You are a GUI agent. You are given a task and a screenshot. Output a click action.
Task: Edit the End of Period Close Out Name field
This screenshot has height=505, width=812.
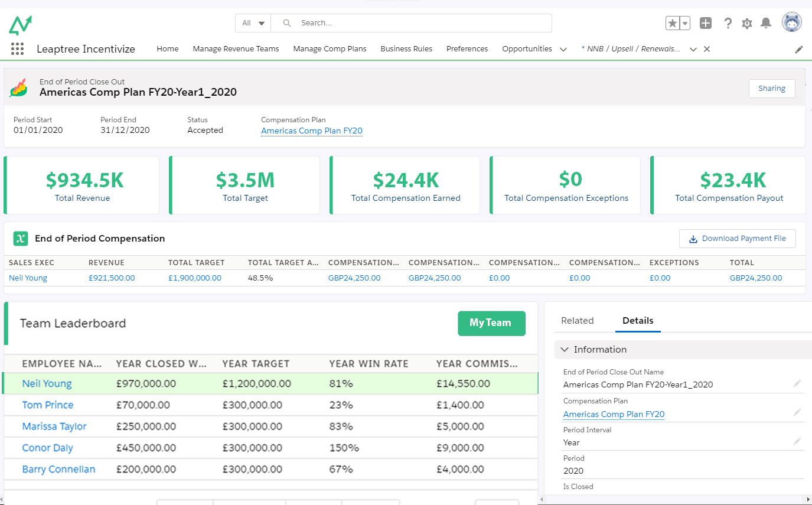coord(797,384)
